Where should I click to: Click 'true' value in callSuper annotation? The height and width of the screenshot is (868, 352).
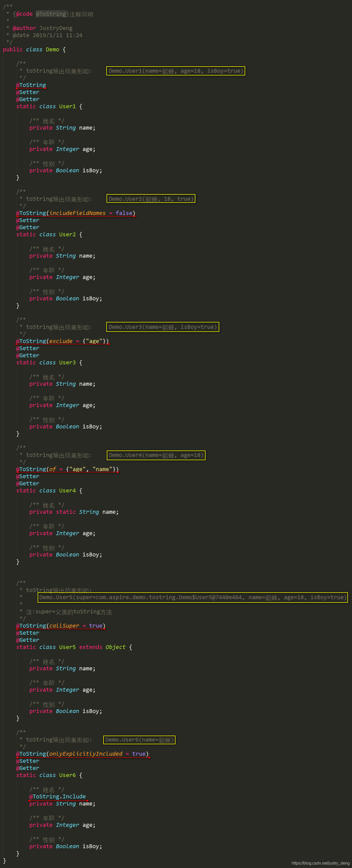click(96, 626)
